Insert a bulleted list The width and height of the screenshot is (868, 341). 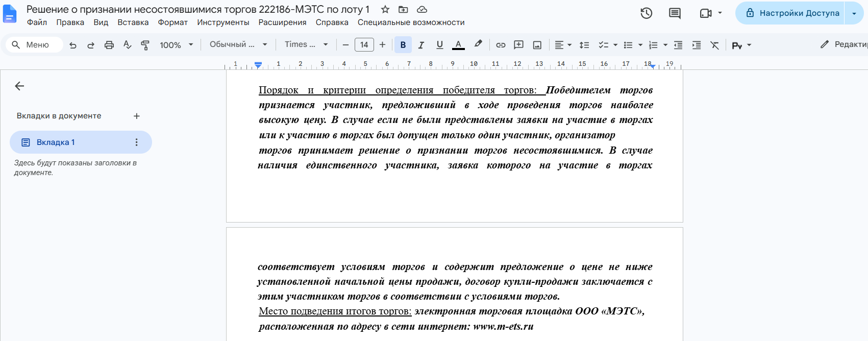click(x=628, y=45)
